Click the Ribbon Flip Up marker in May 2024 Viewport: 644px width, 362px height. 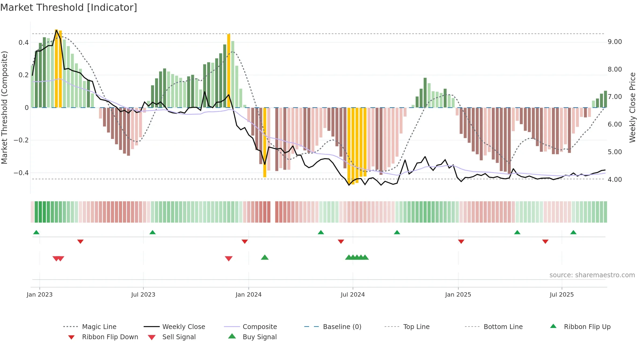pos(321,232)
